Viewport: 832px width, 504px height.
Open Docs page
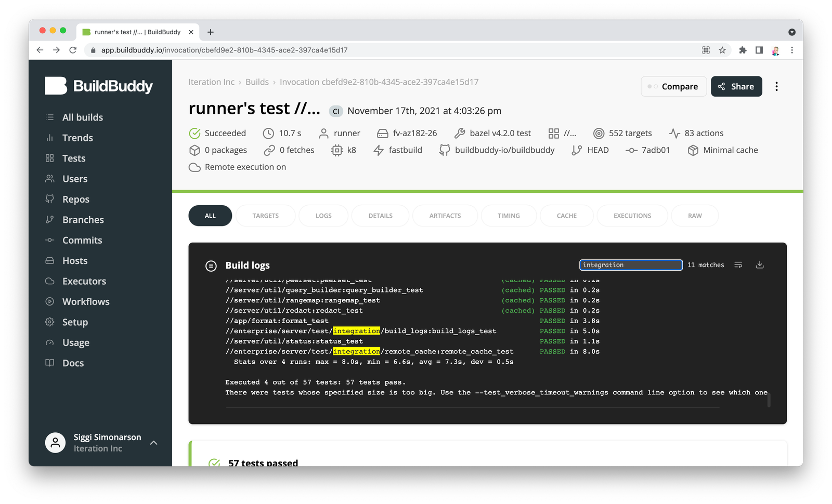point(73,363)
